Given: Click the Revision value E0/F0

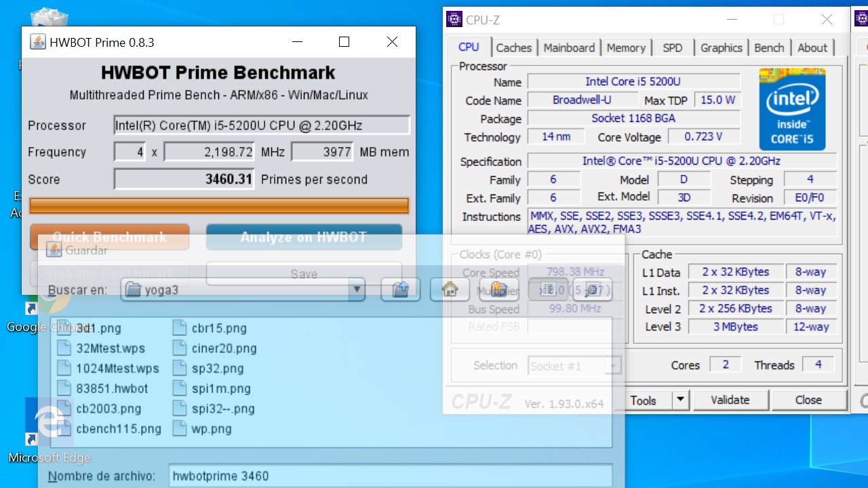Looking at the screenshot, I should (810, 198).
